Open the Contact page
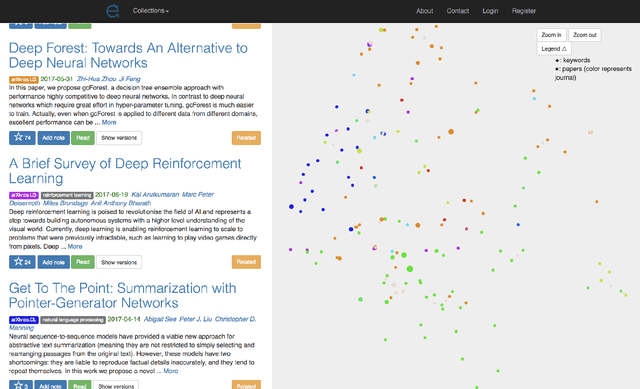This screenshot has width=640, height=389. tap(458, 11)
